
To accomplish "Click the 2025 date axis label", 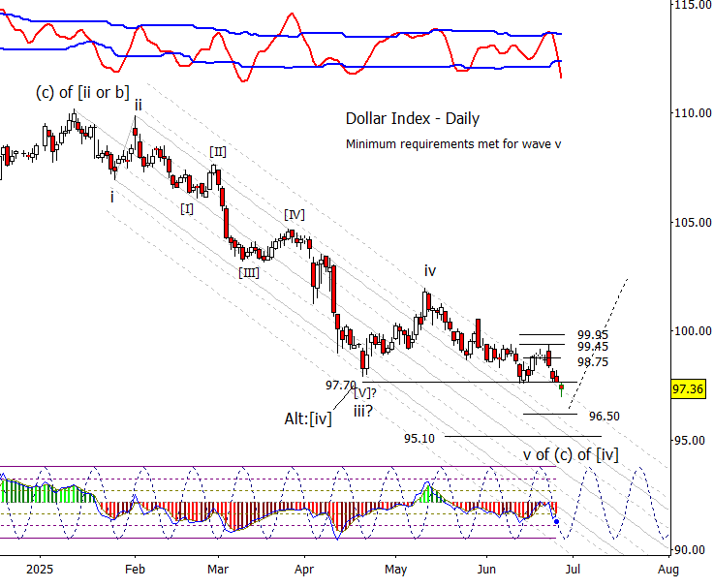I will pyautogui.click(x=40, y=570).
